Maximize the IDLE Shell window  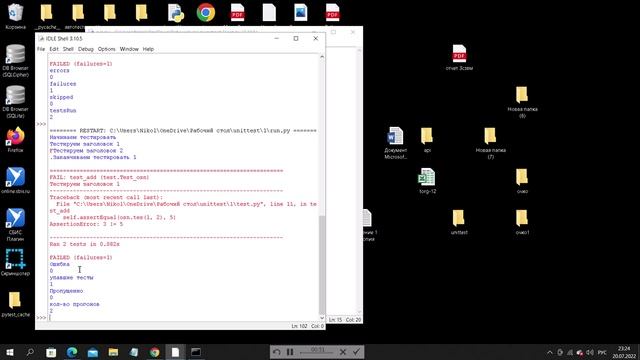[x=296, y=38]
